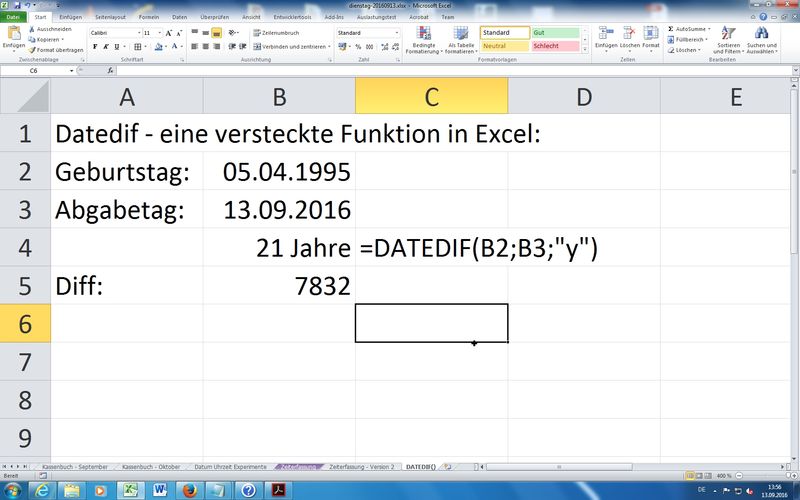The width and height of the screenshot is (800, 500).
Task: Open Löschen eraser dropdown in Bearbeiten
Action: 685,50
